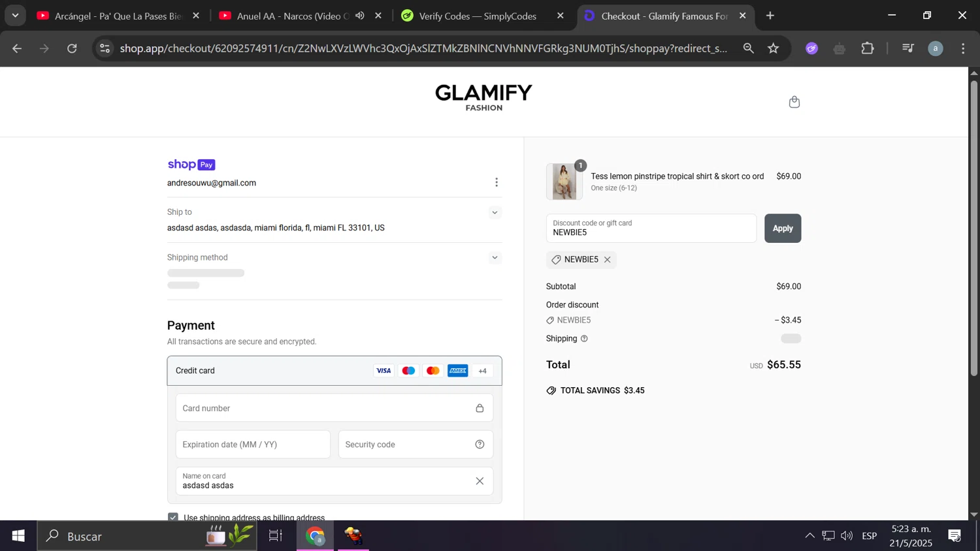
Task: Open the Tess lemon pinstripe product thumbnail
Action: 564,181
